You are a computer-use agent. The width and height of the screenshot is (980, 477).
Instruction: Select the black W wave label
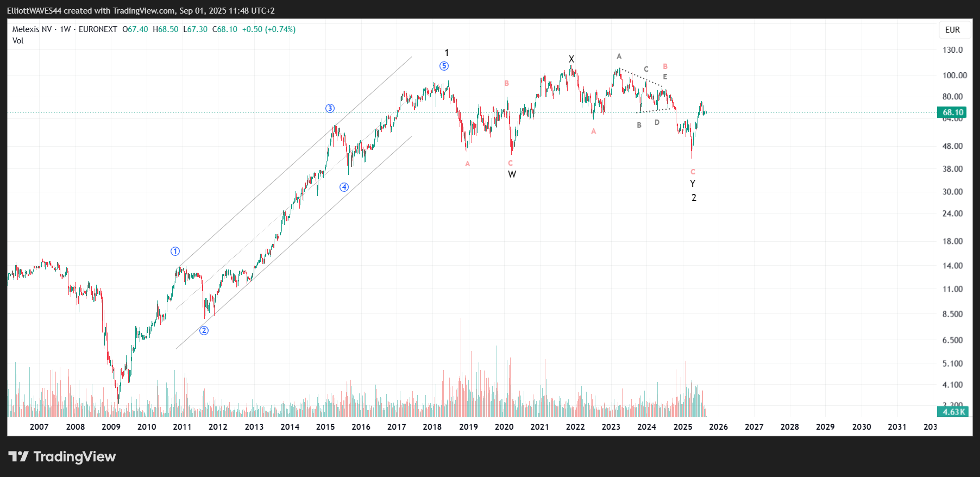[x=512, y=174]
